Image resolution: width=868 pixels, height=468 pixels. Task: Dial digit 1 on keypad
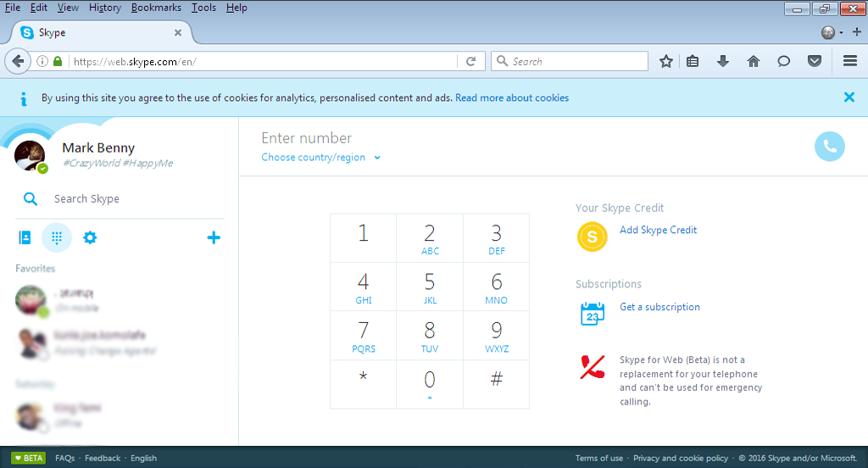click(x=363, y=238)
